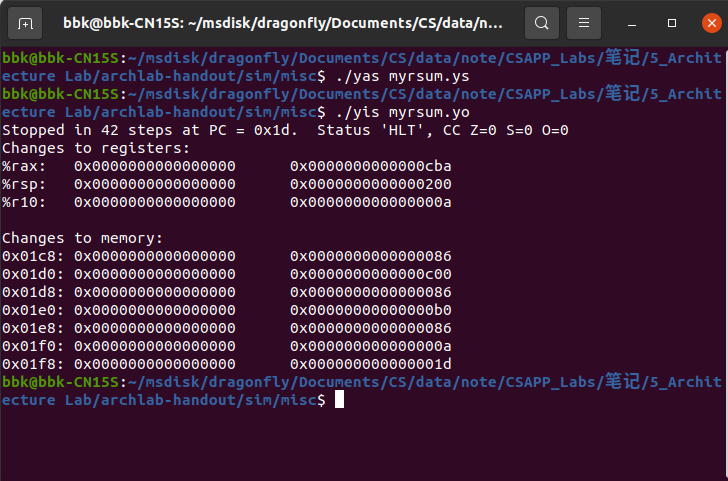
Task: Open a new terminal tab
Action: coord(25,22)
